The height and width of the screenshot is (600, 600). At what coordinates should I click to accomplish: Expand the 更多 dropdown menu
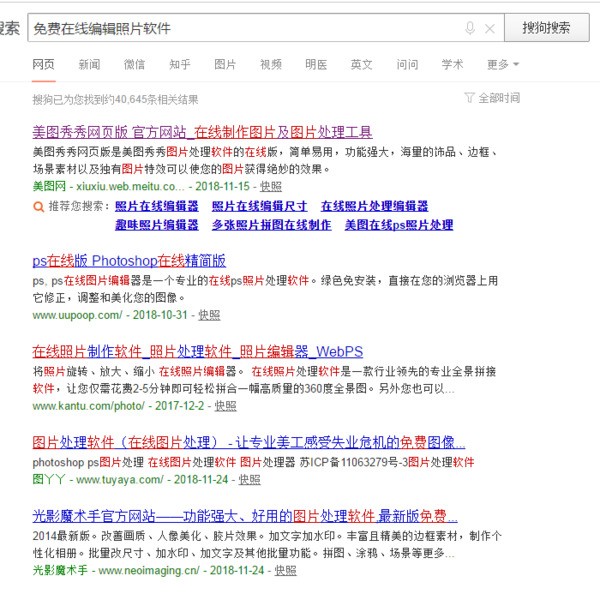[x=502, y=65]
